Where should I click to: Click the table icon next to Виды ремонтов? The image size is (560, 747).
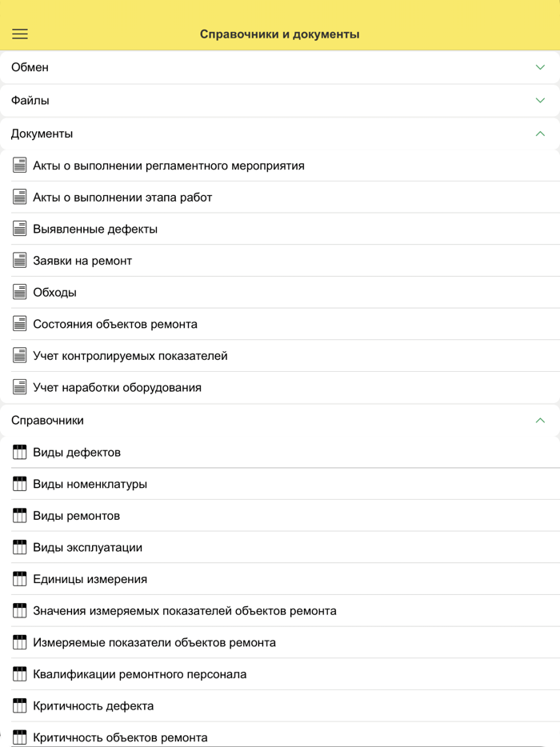20,516
